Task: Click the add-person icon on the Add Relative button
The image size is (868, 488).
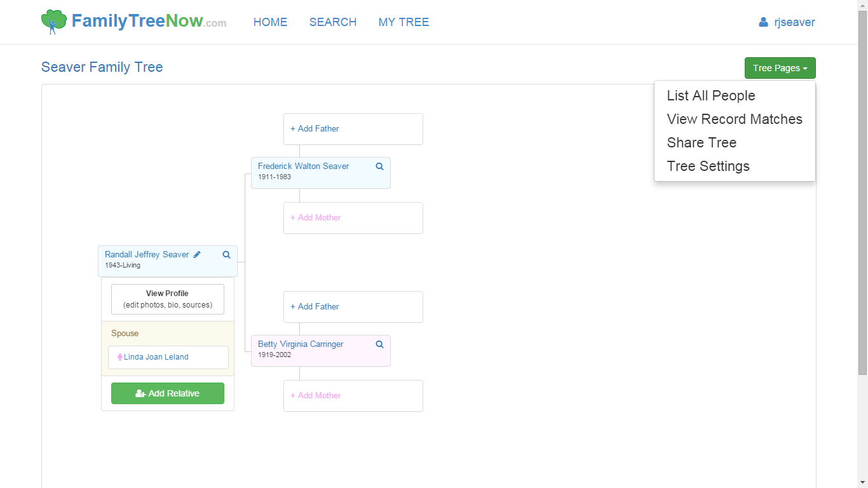Action: tap(139, 393)
